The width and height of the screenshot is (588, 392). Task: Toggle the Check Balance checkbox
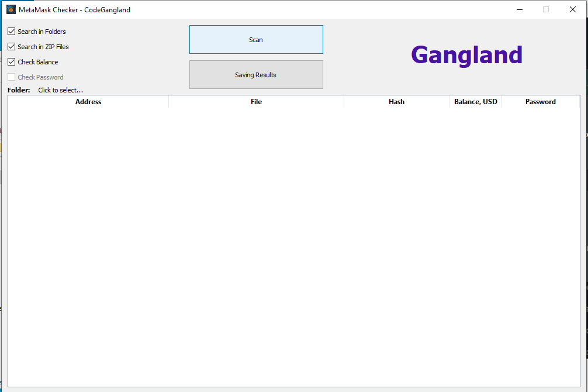[x=12, y=62]
